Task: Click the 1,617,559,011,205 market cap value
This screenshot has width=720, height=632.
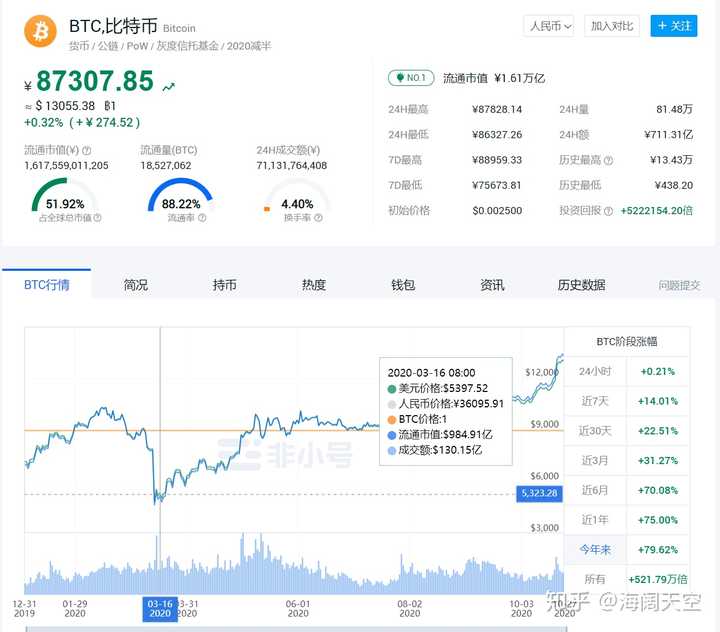Action: click(66, 166)
